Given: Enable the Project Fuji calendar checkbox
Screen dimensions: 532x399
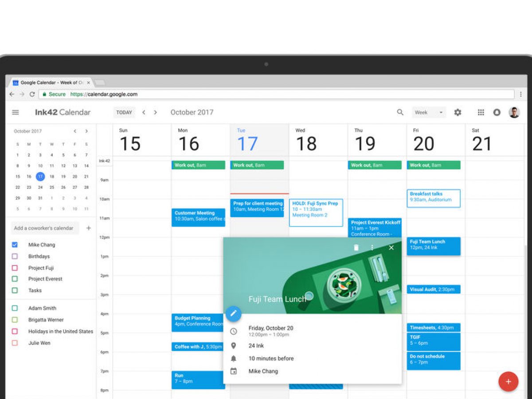Looking at the screenshot, I should [15, 268].
